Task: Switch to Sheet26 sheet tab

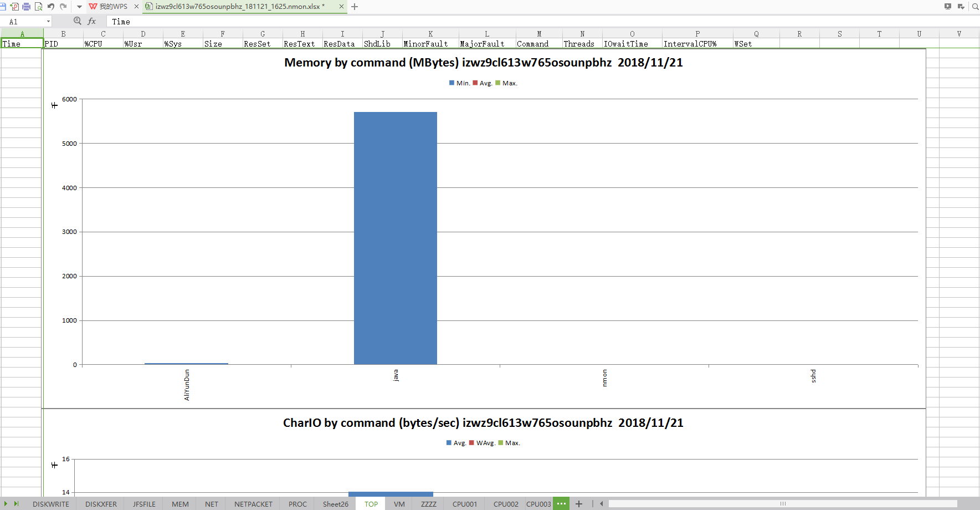Action: [x=336, y=504]
